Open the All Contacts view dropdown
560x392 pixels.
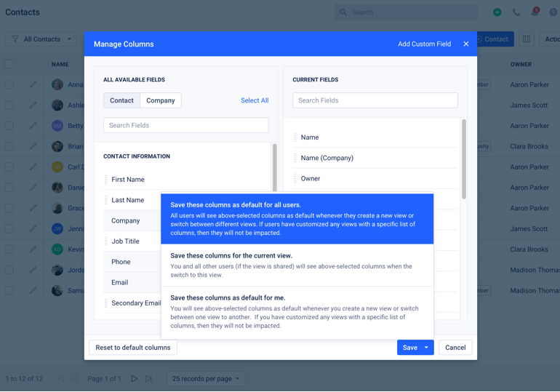41,39
